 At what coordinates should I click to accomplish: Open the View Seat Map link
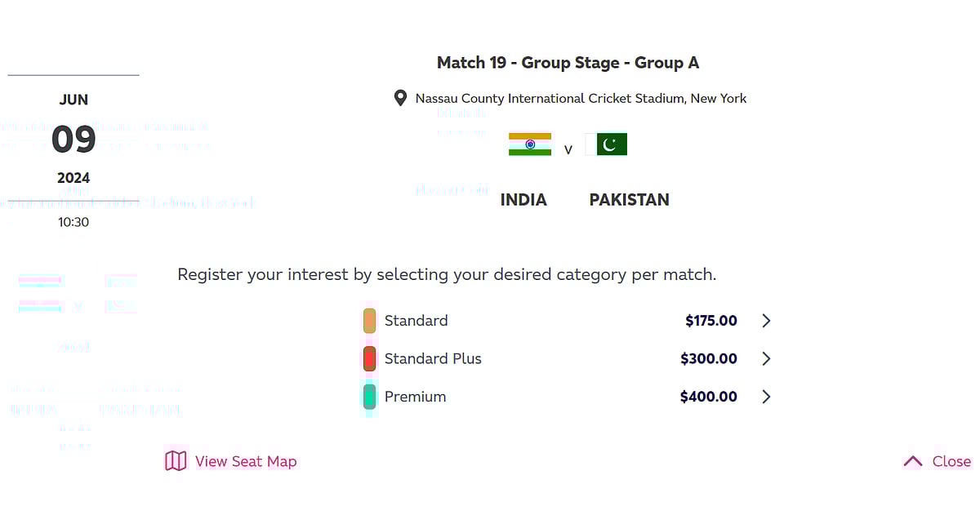(245, 461)
